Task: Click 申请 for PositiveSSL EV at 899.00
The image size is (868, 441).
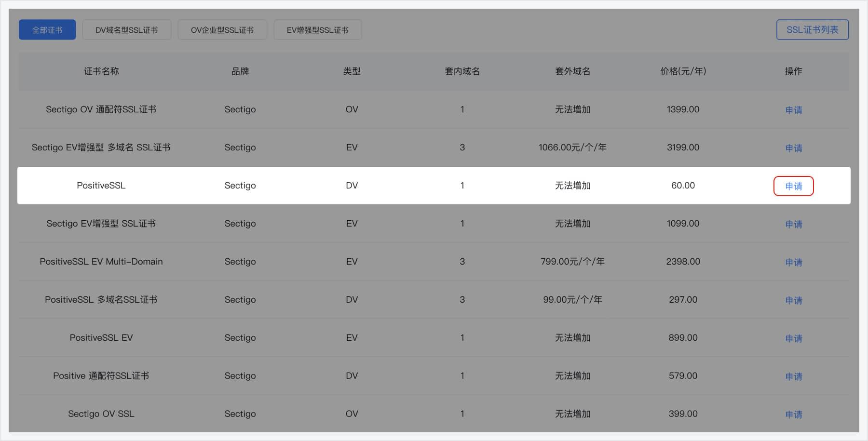Action: coord(794,338)
